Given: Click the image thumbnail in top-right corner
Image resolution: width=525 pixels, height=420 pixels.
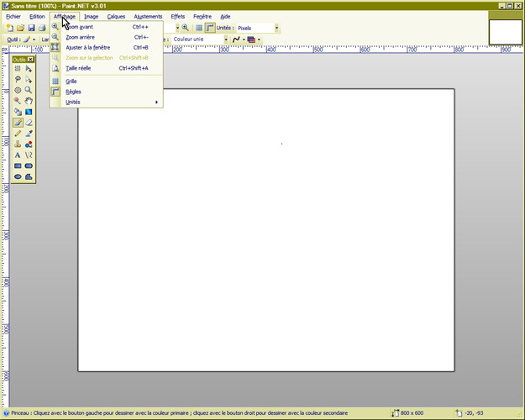Looking at the screenshot, I should tap(505, 31).
